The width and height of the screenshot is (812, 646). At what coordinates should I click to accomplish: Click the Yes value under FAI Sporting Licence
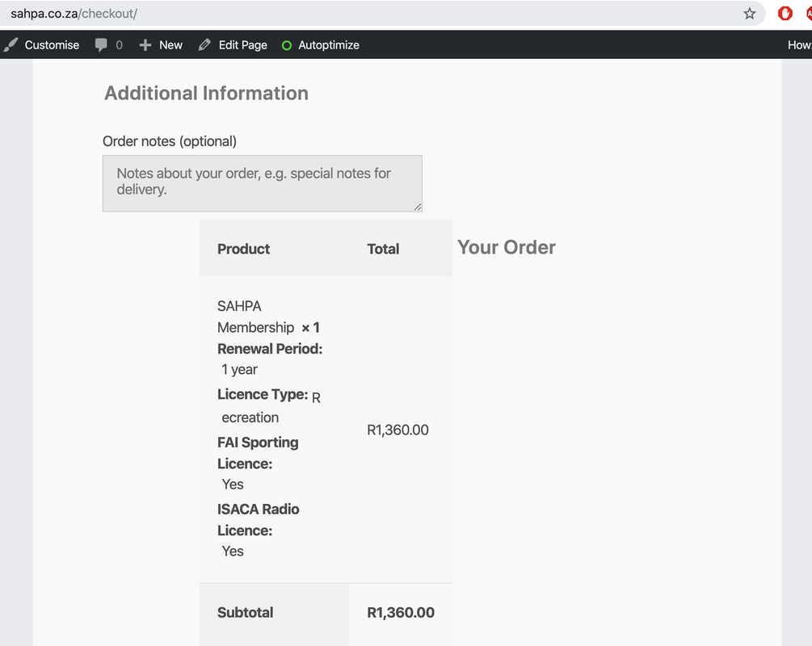coord(233,484)
